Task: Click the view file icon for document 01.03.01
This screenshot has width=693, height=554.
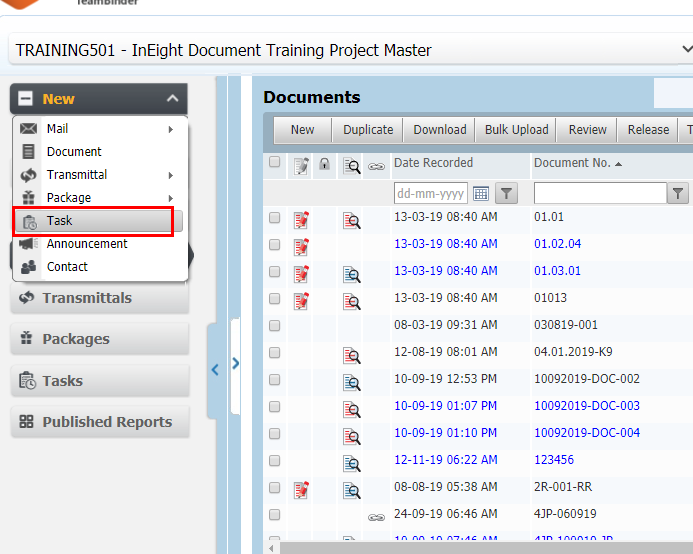Action: tap(352, 275)
